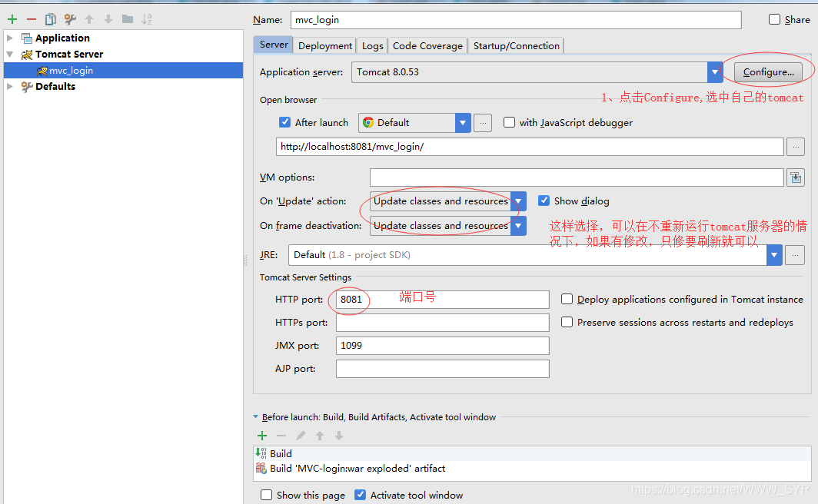Move before-launch task down arrow
Image resolution: width=818 pixels, height=504 pixels.
(339, 436)
